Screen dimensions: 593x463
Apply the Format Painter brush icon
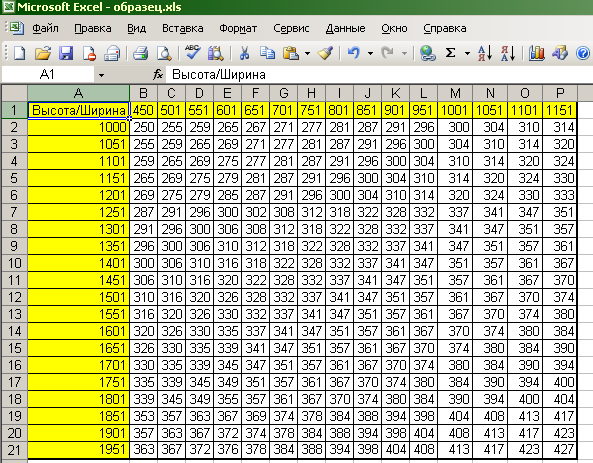click(325, 53)
